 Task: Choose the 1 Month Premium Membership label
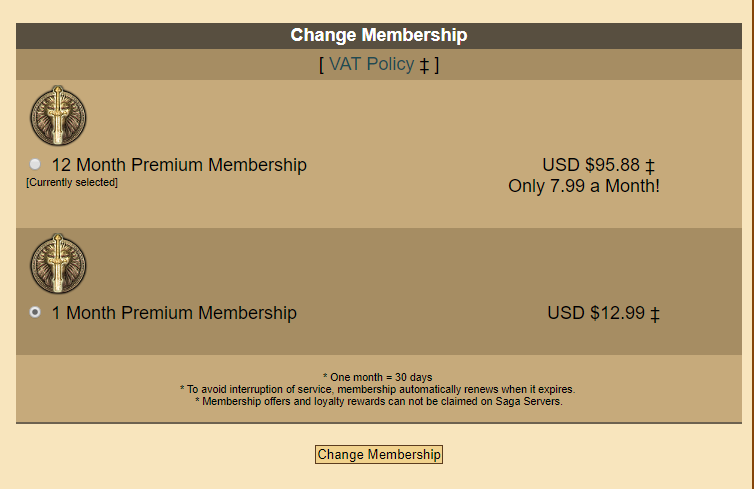[174, 313]
